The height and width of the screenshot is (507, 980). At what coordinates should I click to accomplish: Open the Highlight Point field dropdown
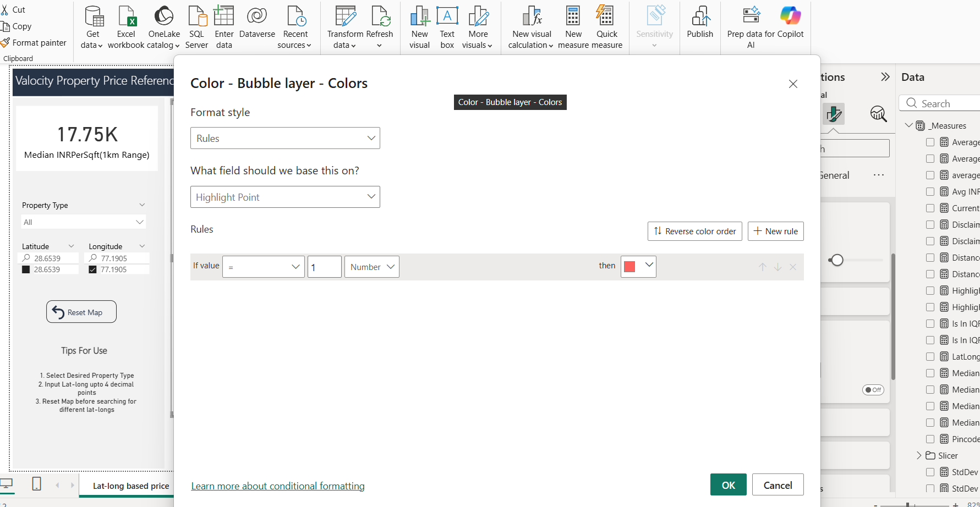285,197
